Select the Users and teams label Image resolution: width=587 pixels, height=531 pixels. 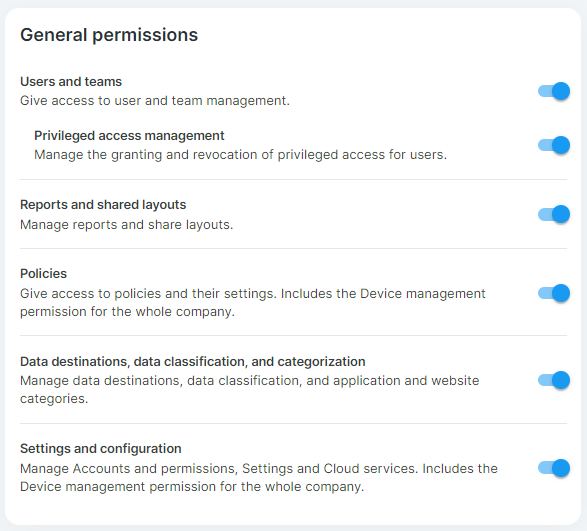click(x=71, y=82)
